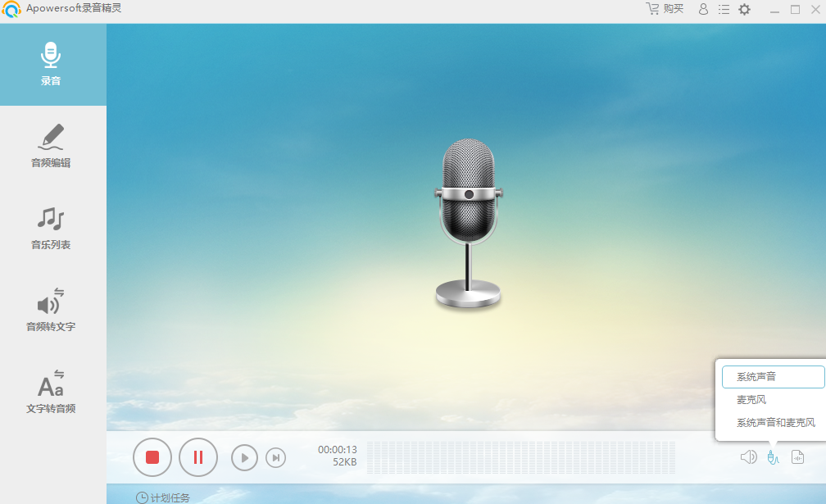This screenshot has width=826, height=504.
Task: Open the 录音 recording tab
Action: (52, 65)
